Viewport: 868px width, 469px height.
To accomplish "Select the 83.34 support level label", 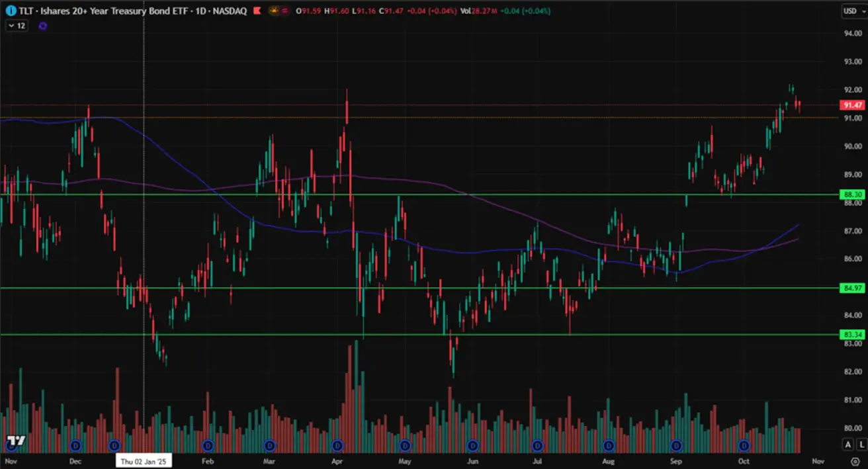I will 850,335.
